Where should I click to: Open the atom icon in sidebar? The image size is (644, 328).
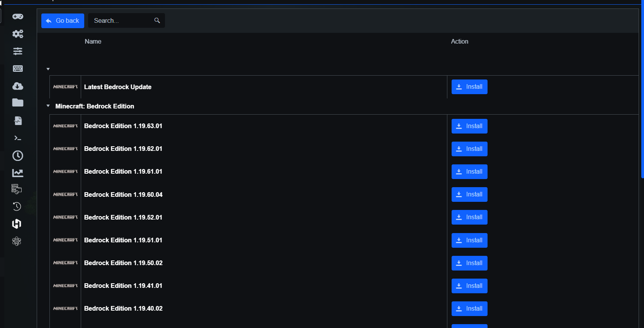click(x=17, y=242)
